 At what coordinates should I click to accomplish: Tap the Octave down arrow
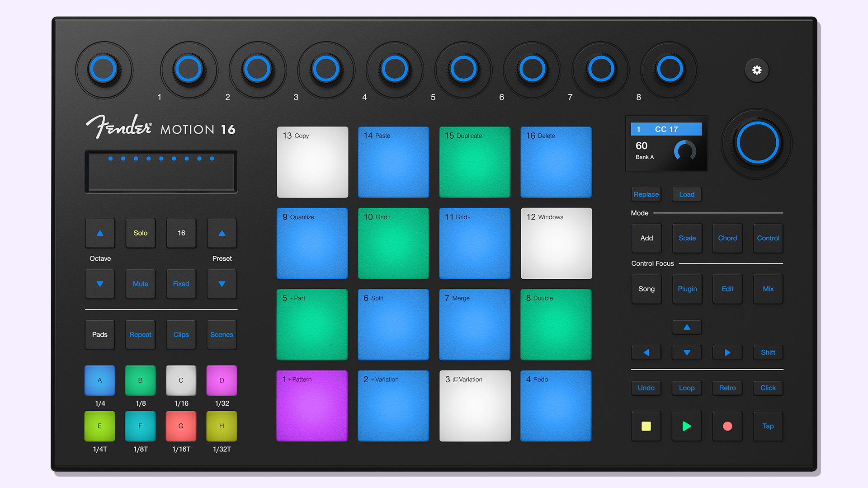click(100, 284)
